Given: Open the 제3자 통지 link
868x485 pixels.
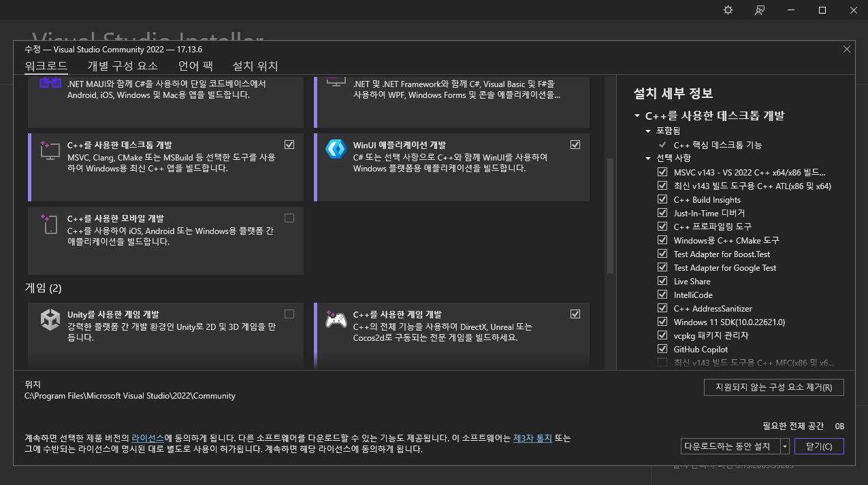Looking at the screenshot, I should pos(532,439).
